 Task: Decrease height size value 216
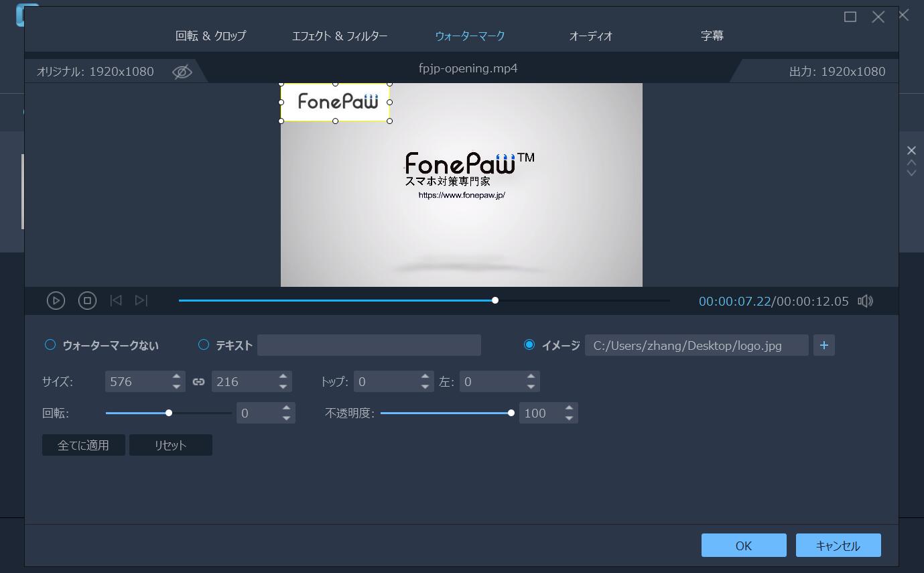[283, 387]
